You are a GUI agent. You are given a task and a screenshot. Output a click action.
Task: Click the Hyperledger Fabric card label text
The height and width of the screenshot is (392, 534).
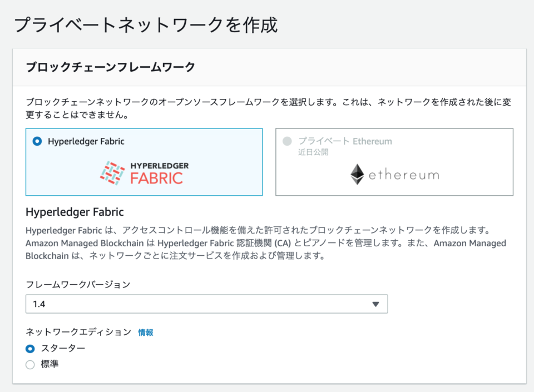point(86,141)
